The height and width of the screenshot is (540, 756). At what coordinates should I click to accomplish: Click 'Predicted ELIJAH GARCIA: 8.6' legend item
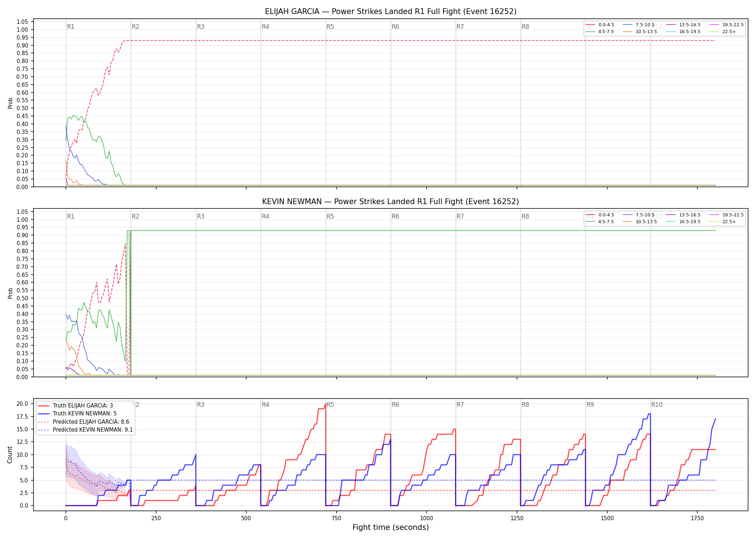tap(84, 422)
